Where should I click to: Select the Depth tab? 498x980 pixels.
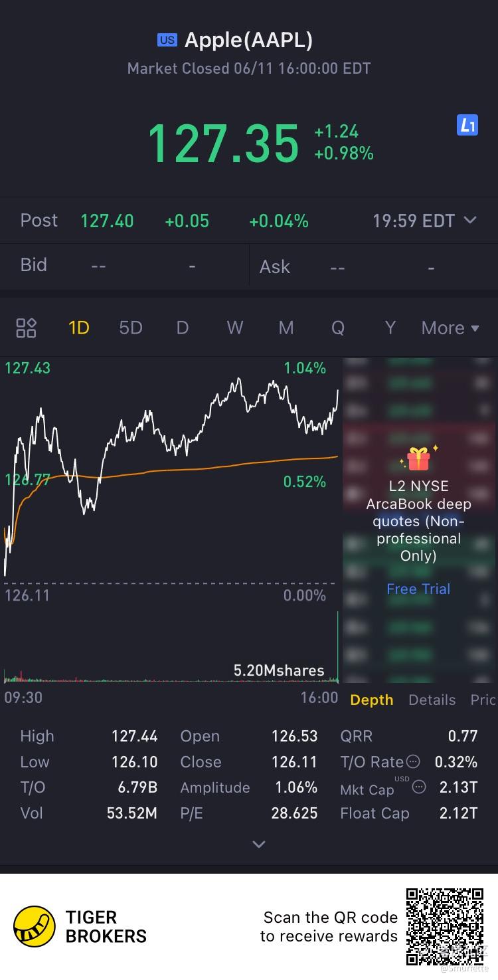click(372, 700)
